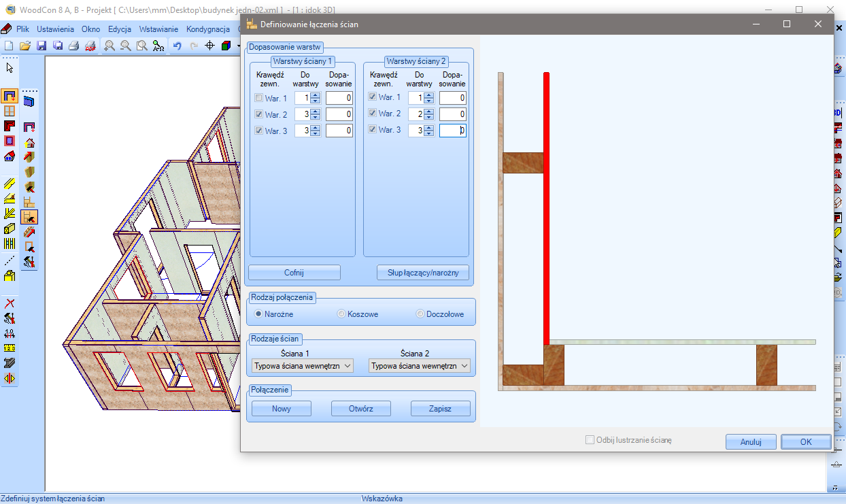Select the arrow pointer tool
Image resolution: width=846 pixels, height=504 pixels.
coord(10,68)
